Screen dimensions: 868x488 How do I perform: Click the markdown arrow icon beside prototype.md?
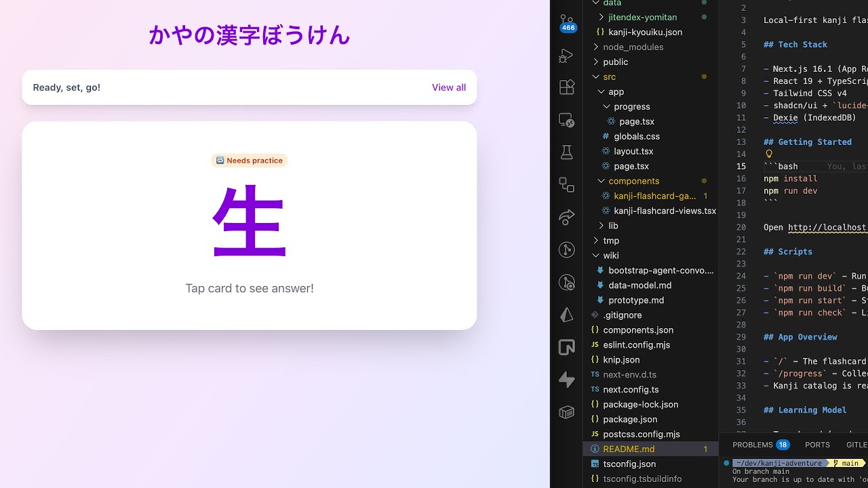click(600, 300)
